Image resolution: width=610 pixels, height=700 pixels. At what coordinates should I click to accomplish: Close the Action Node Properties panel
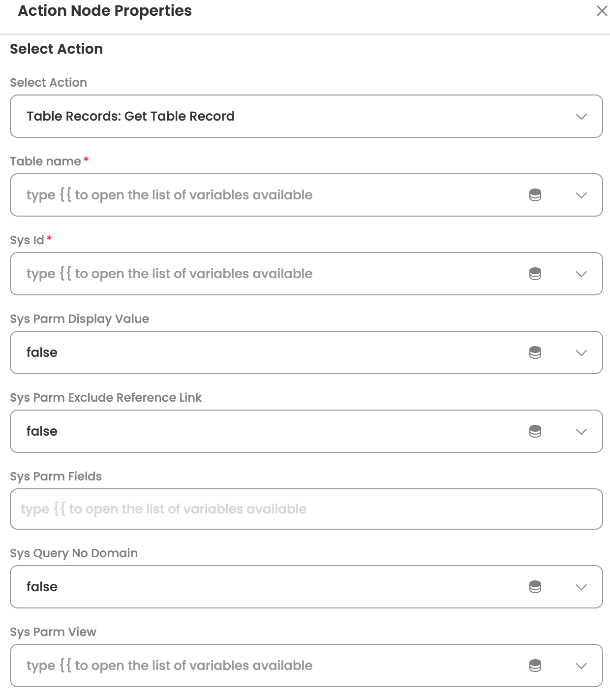602,11
